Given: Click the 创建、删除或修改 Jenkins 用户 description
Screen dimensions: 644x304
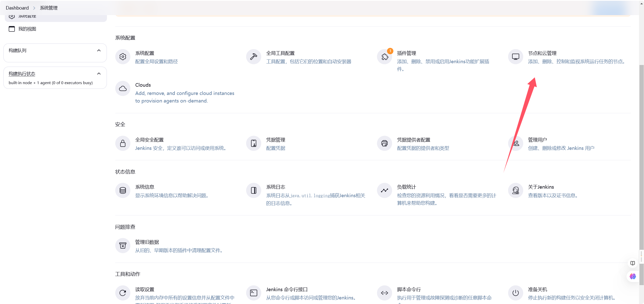Looking at the screenshot, I should 561,148.
